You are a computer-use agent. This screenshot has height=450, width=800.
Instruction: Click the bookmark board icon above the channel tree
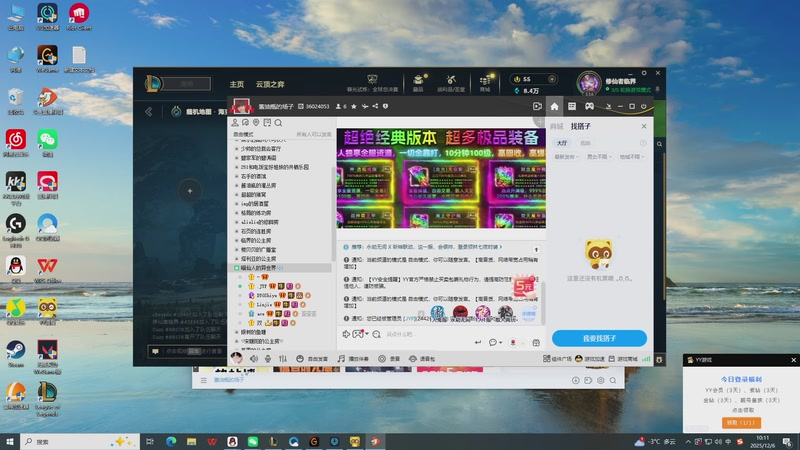tap(267, 122)
